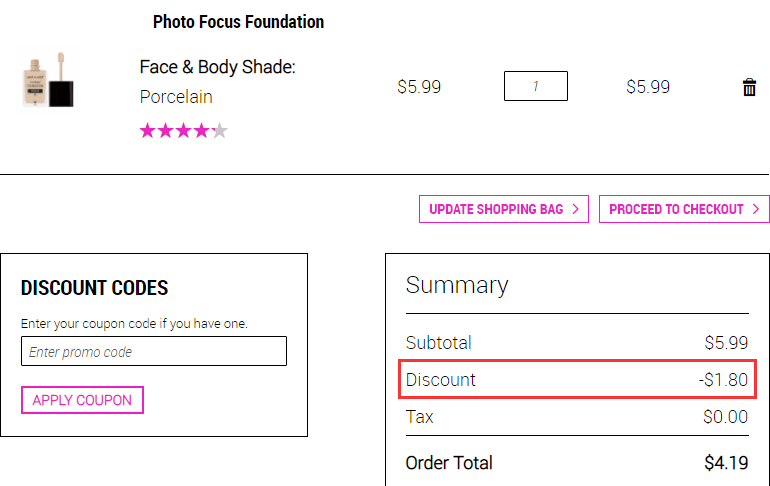Click the Subtotal value in Summary
Screen dimensions: 770x486
tap(726, 343)
